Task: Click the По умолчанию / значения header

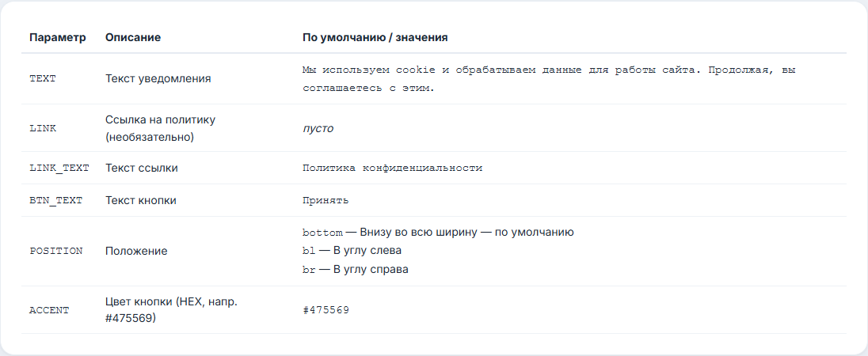Action: tap(375, 38)
